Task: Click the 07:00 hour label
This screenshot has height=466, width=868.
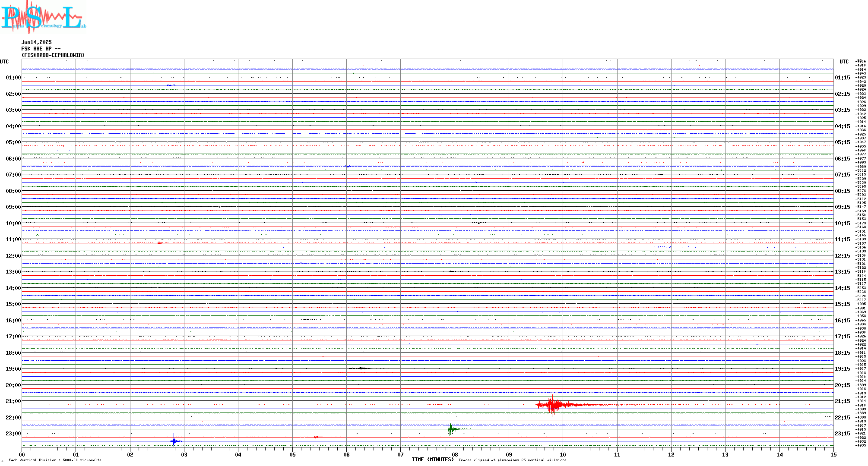Action: coord(13,175)
